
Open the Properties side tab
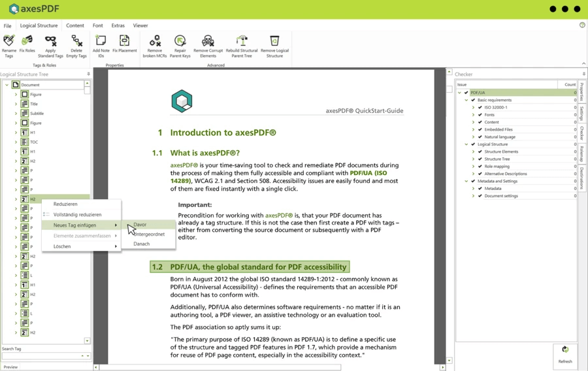click(581, 92)
